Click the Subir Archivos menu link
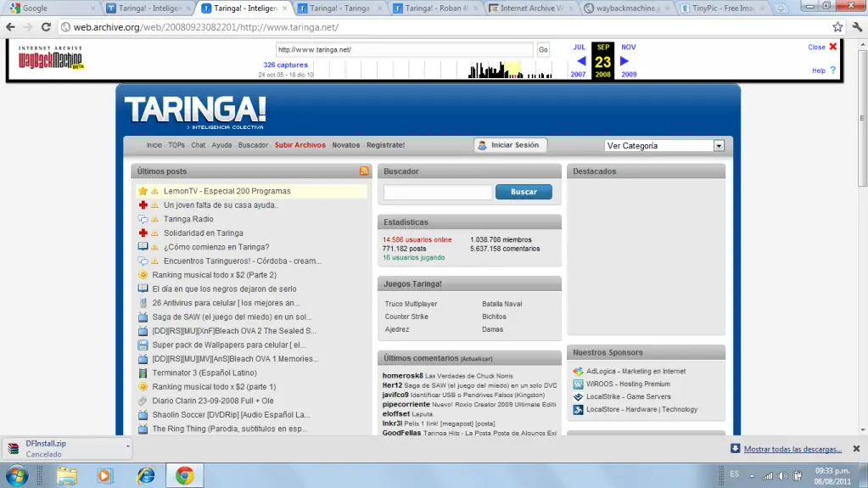This screenshot has height=488, width=868. 300,145
